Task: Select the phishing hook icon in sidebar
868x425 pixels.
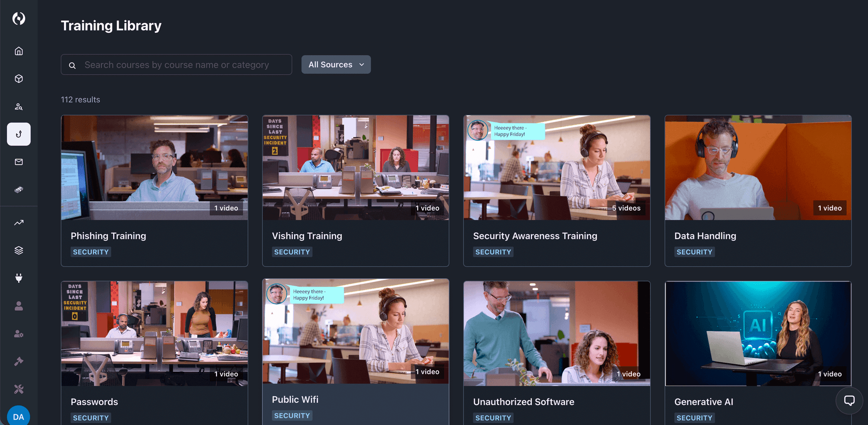Action: 19,134
